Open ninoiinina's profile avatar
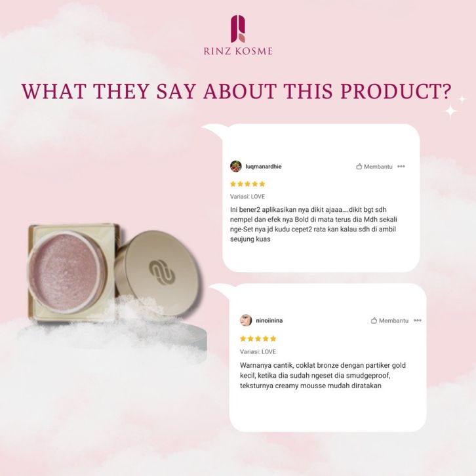Image resolution: width=476 pixels, height=476 pixels. [246, 320]
